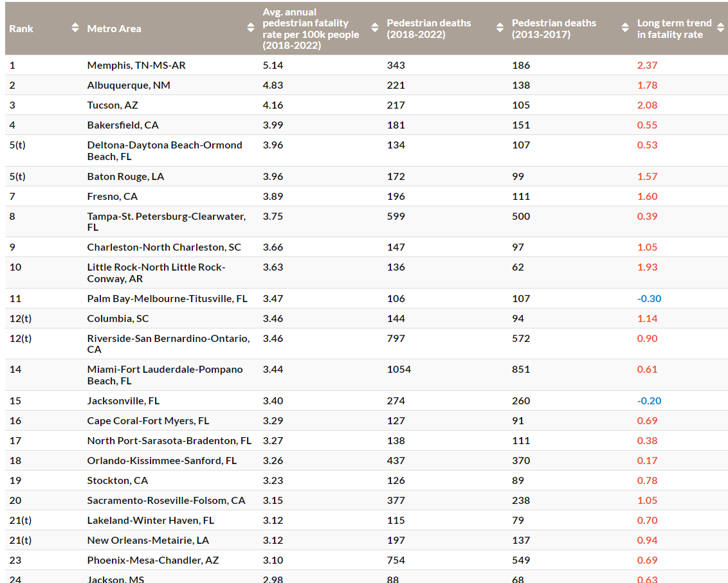This screenshot has width=728, height=583.
Task: Click the blue -0.30 trend value
Action: point(649,298)
